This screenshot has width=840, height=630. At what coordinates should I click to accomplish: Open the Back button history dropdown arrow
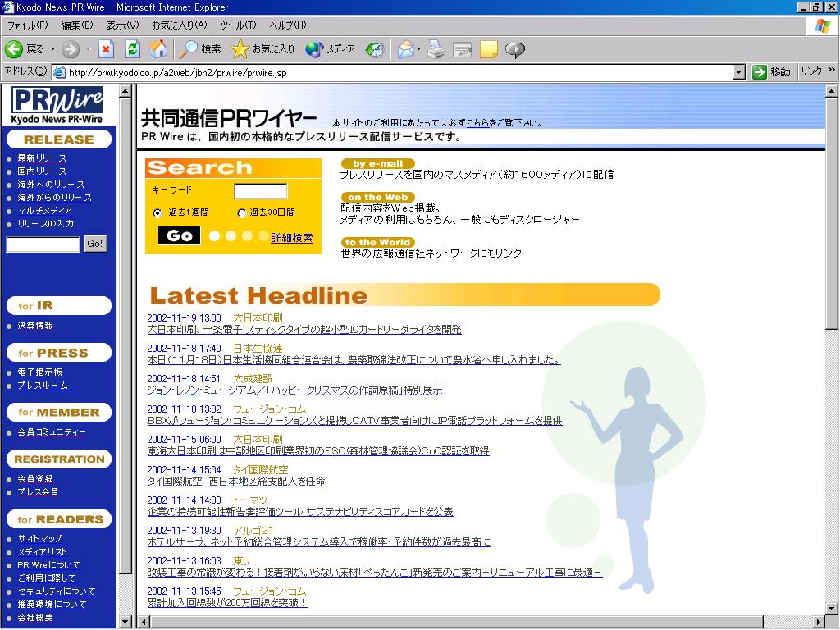[53, 49]
